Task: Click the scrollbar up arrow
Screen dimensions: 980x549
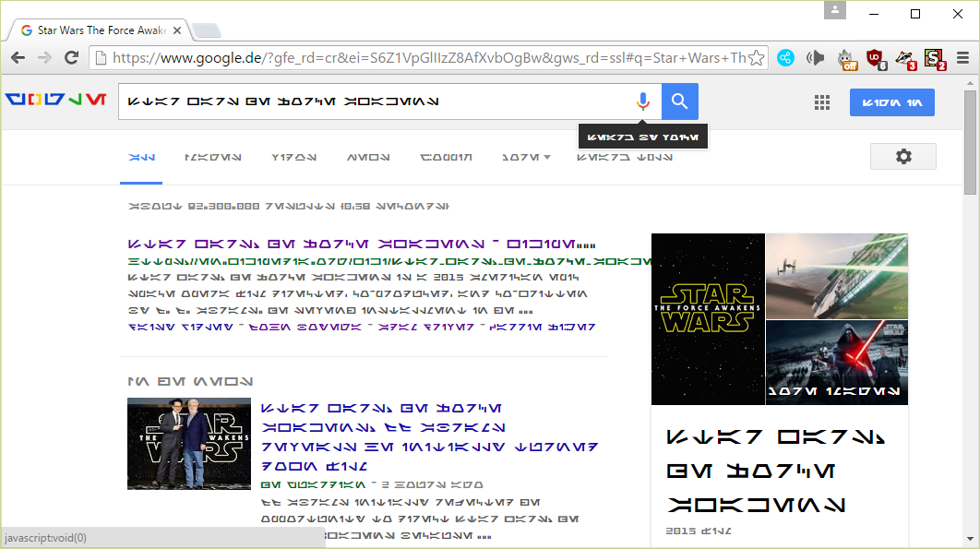Action: point(969,83)
